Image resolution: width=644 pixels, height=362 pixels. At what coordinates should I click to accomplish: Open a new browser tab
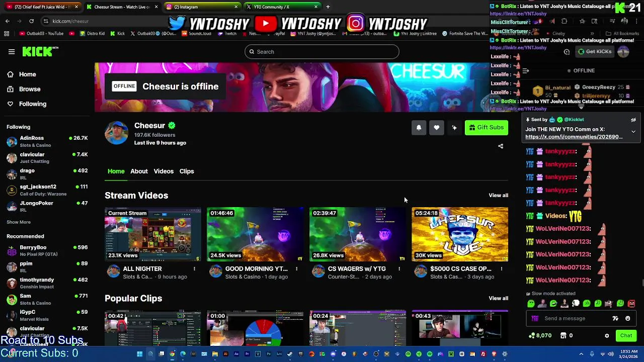[328, 7]
